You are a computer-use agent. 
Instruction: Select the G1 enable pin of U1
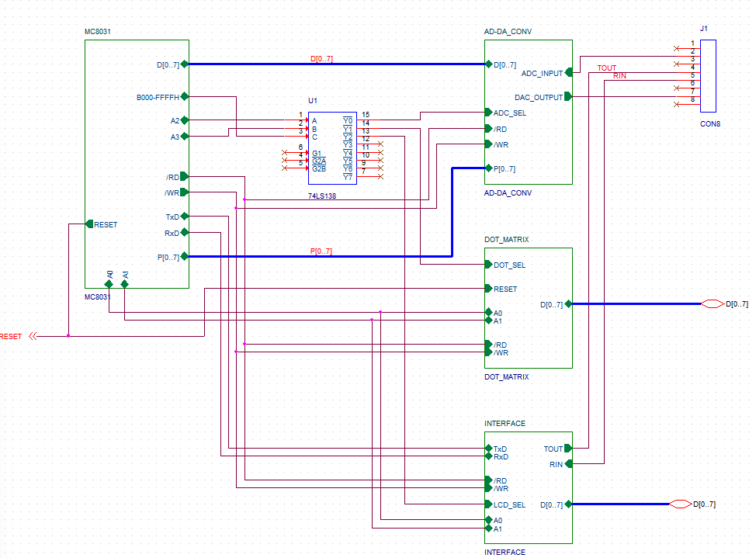(296, 152)
